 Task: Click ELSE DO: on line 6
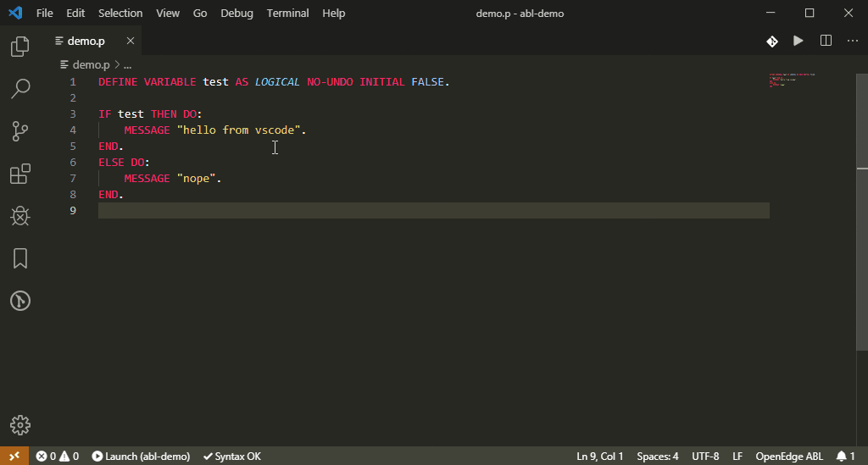tap(124, 162)
